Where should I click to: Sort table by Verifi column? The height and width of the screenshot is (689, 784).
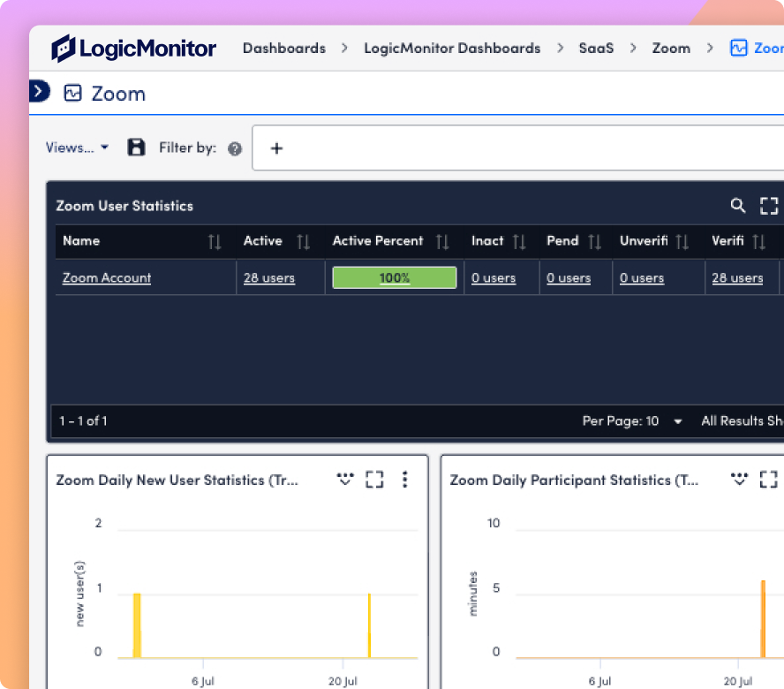coord(759,242)
